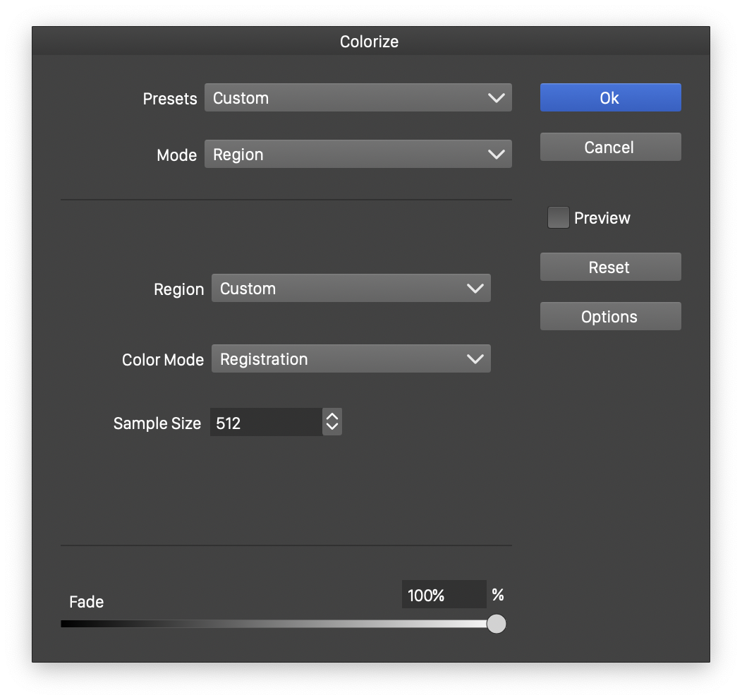Image resolution: width=742 pixels, height=700 pixels.
Task: Open the Options button
Action: tap(610, 317)
